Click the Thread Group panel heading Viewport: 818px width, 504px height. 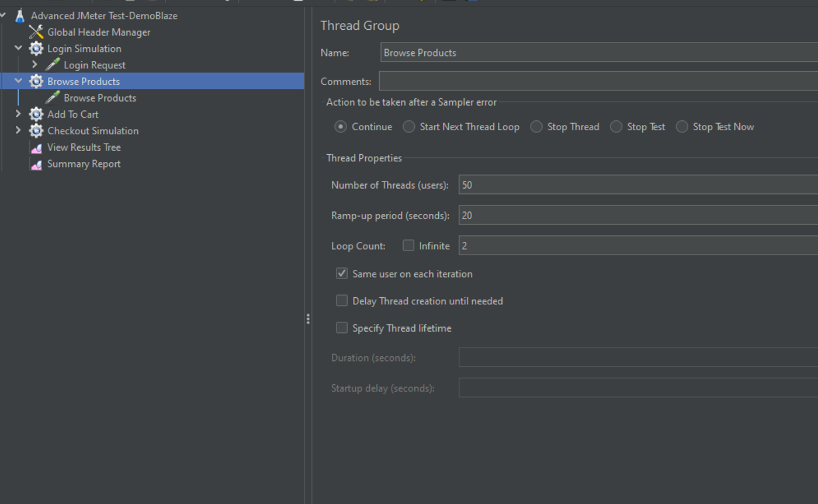[360, 26]
